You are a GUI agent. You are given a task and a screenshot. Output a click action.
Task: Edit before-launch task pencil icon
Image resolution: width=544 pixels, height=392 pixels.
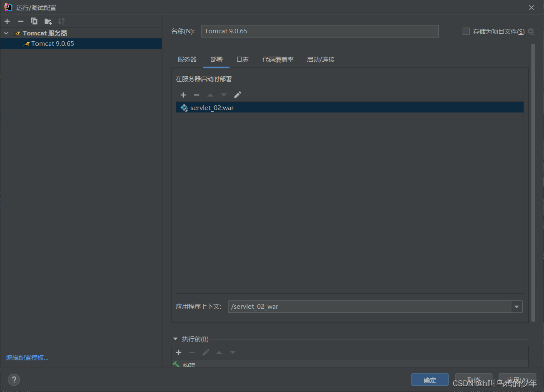tap(206, 352)
